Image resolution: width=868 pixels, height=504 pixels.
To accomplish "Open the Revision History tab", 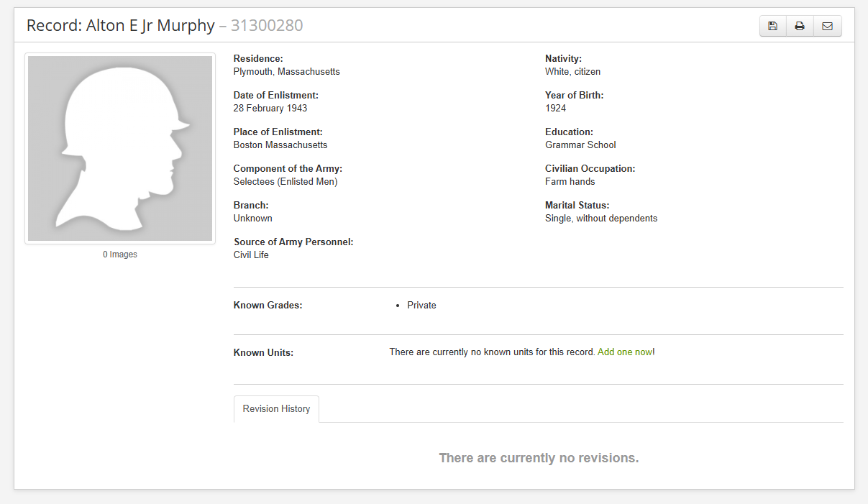I will tap(276, 409).
